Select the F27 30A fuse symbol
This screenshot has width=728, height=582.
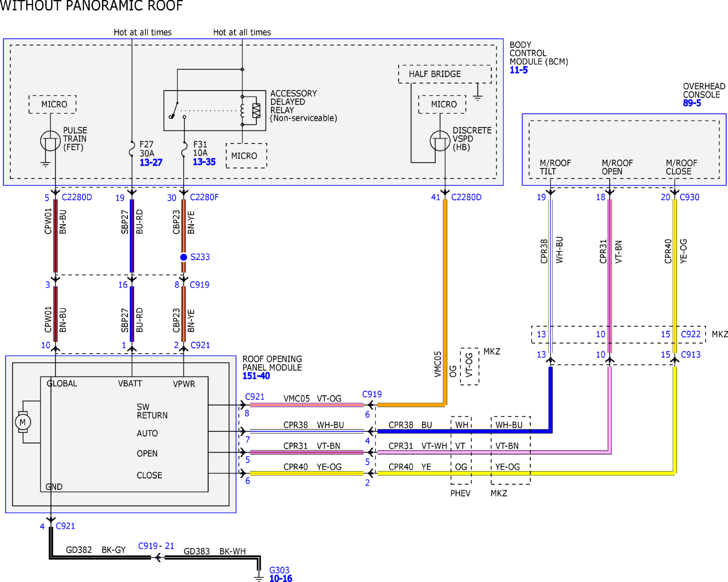(132, 149)
